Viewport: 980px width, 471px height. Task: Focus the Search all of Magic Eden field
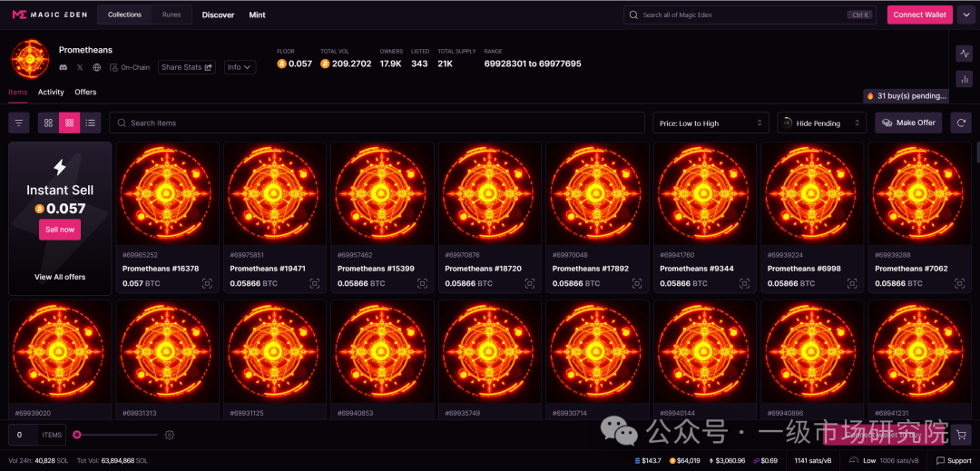(x=750, y=15)
